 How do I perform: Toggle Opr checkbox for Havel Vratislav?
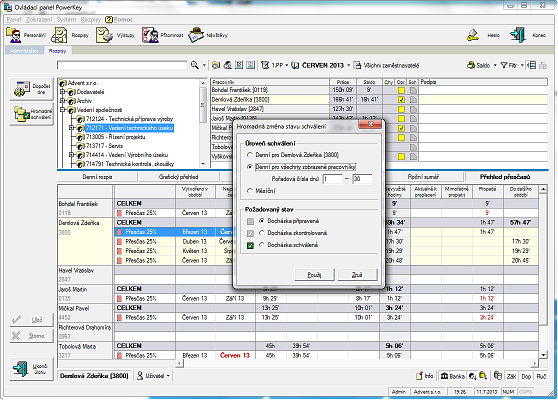pyautogui.click(x=401, y=109)
